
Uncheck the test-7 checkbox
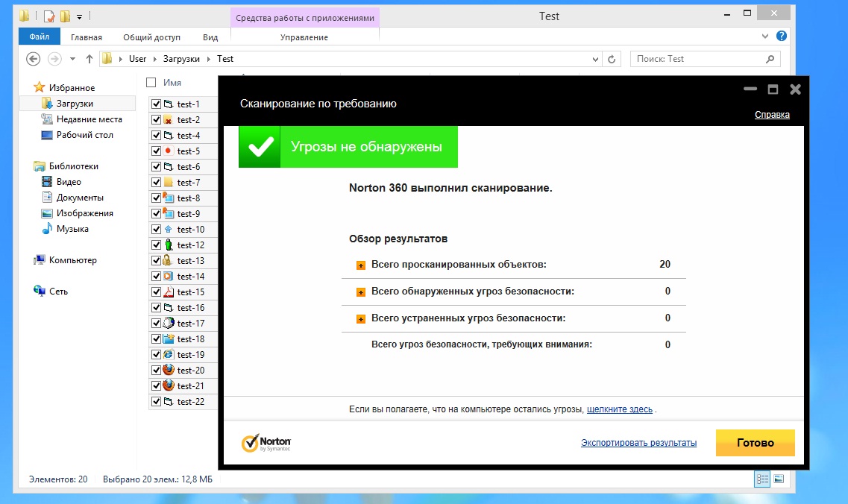157,182
